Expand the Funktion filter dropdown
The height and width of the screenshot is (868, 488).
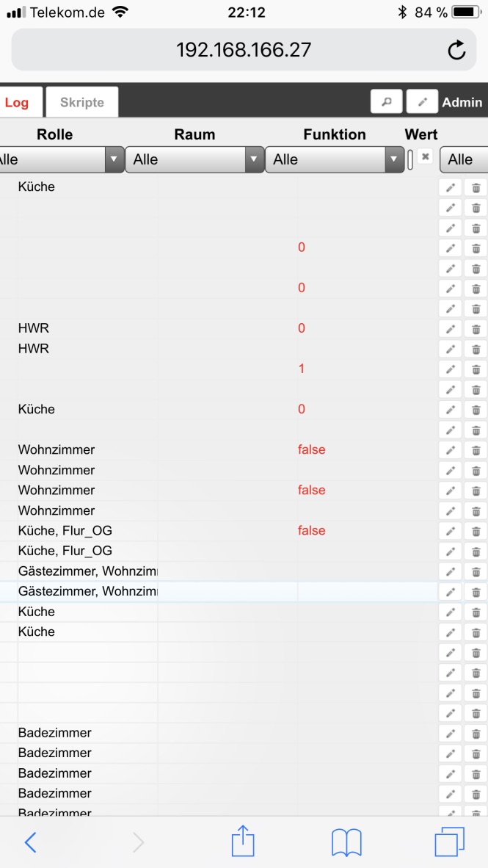[x=334, y=159]
